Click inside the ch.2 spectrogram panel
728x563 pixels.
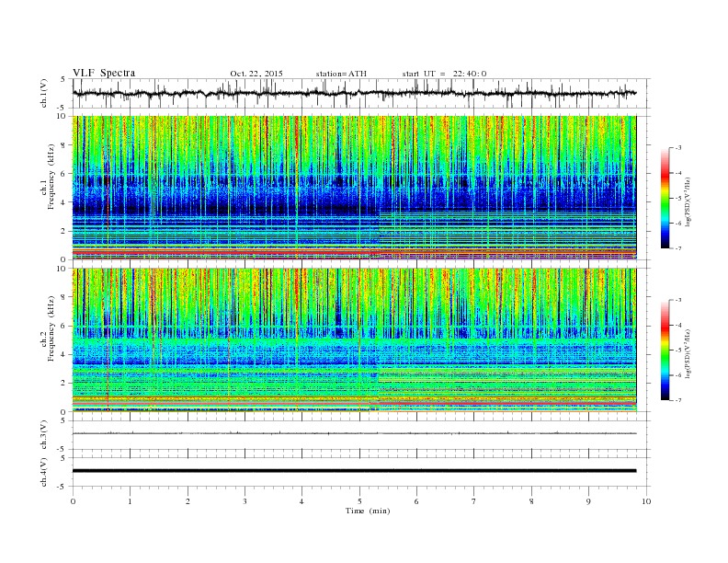[354, 340]
